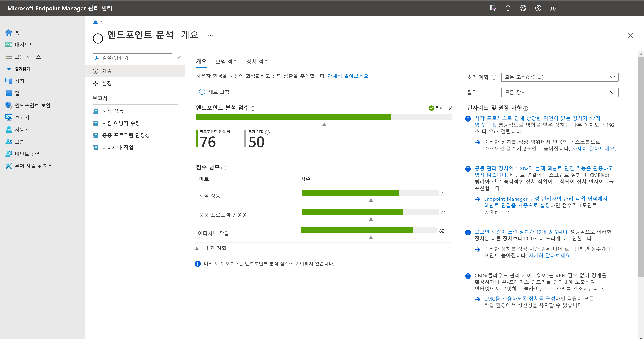Viewport: 644px width, 339px height.
Task: Open 로그인 시간이 느린 장치가 49개 link
Action: coord(521,232)
